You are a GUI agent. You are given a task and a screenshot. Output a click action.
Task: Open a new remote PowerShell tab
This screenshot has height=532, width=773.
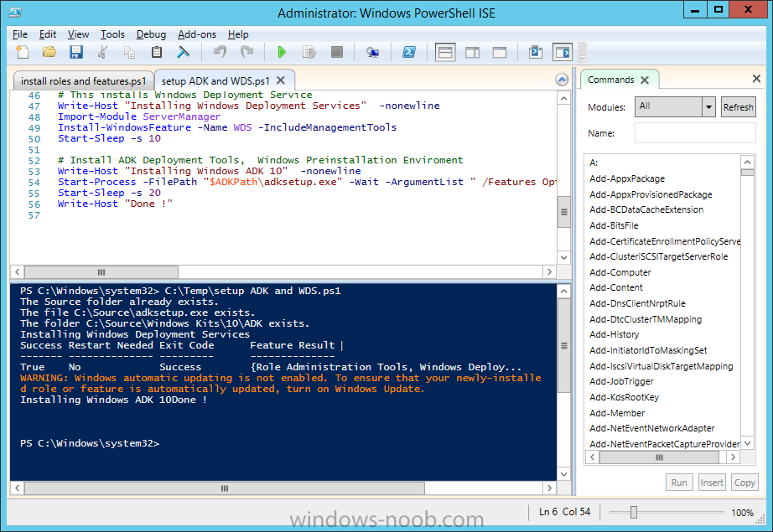click(x=373, y=52)
